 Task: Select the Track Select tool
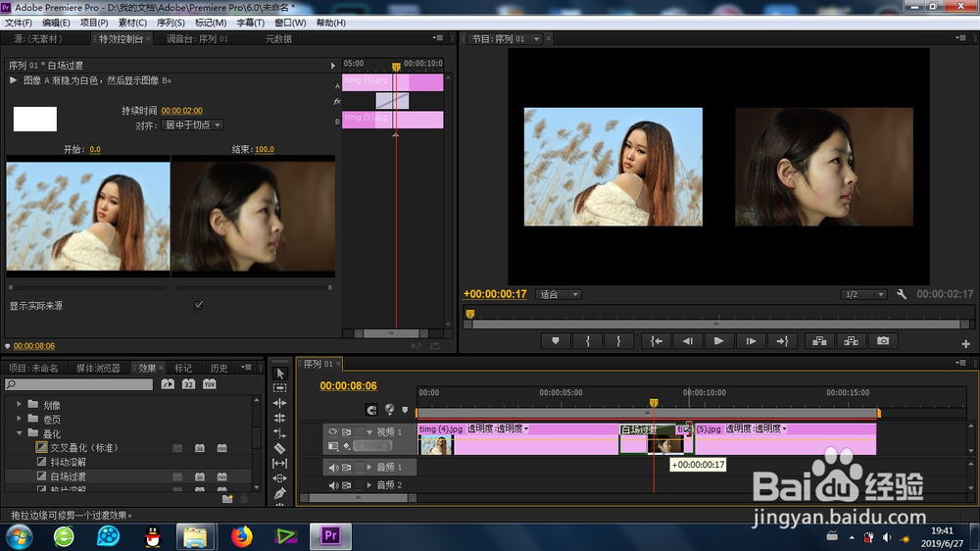[280, 388]
